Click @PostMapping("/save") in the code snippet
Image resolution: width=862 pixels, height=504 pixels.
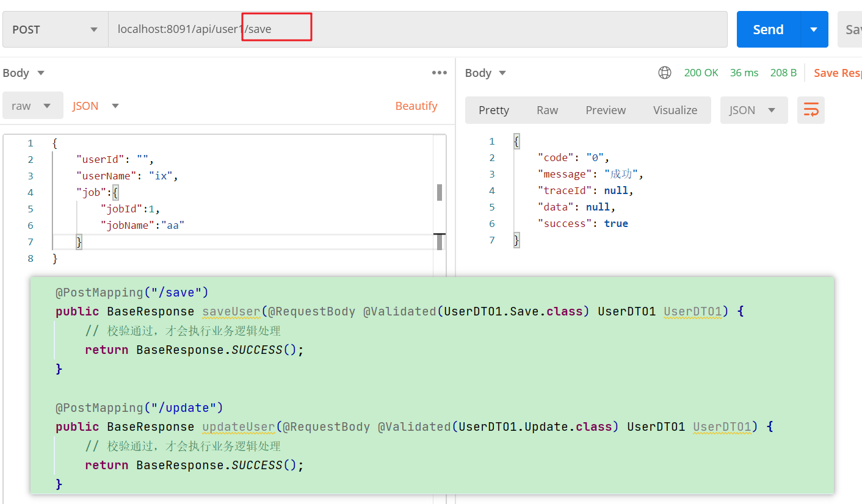132,292
